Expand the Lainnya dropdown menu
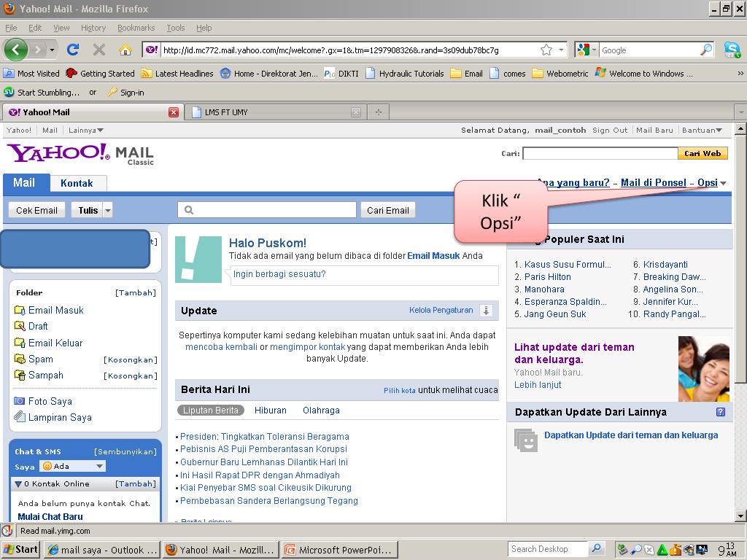This screenshot has height=560, width=747. point(86,130)
